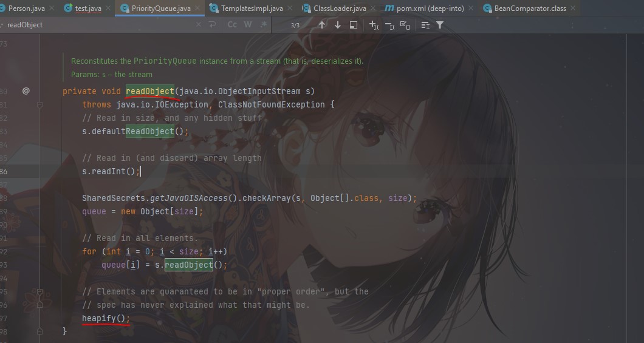Unselect occurrence icon in search bar

coord(390,25)
